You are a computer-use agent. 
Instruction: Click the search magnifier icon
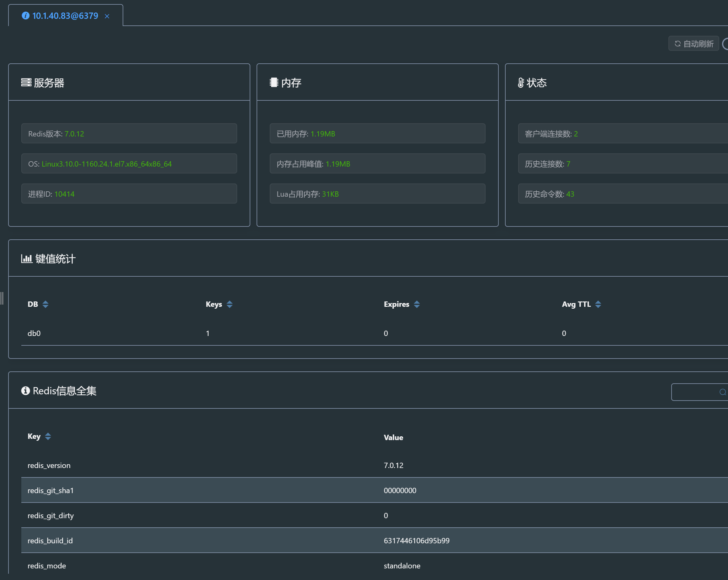click(722, 392)
